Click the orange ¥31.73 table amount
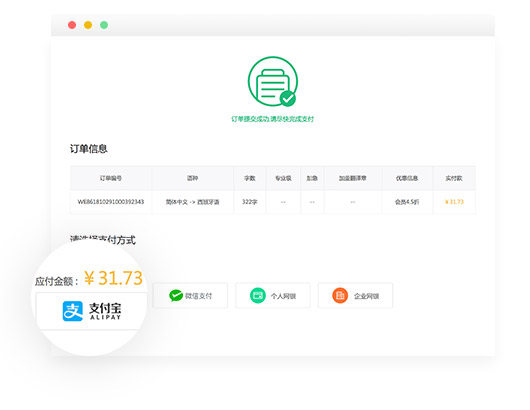This screenshot has width=530, height=410. click(454, 202)
